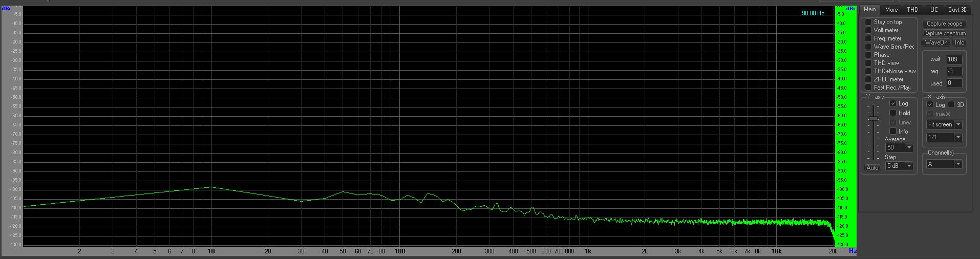Image resolution: width=980 pixels, height=259 pixels.
Task: Open the Step dropdown showing 5 dB
Action: (899, 166)
